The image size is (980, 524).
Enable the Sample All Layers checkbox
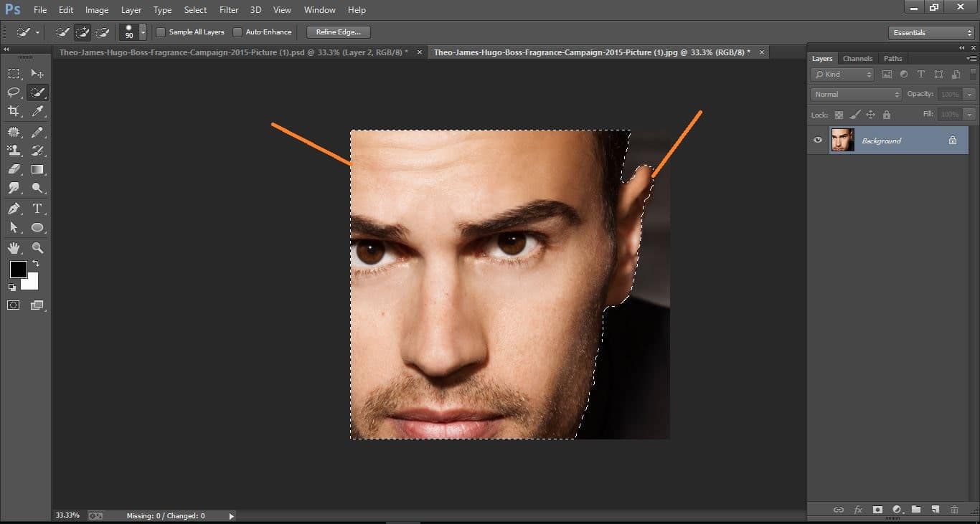tap(161, 32)
